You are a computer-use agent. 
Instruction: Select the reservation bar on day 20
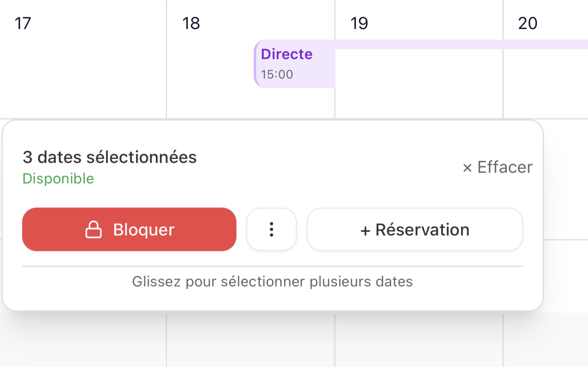click(545, 44)
